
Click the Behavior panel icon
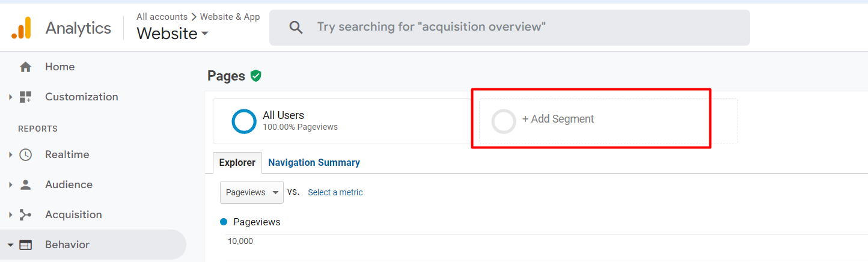tap(25, 245)
